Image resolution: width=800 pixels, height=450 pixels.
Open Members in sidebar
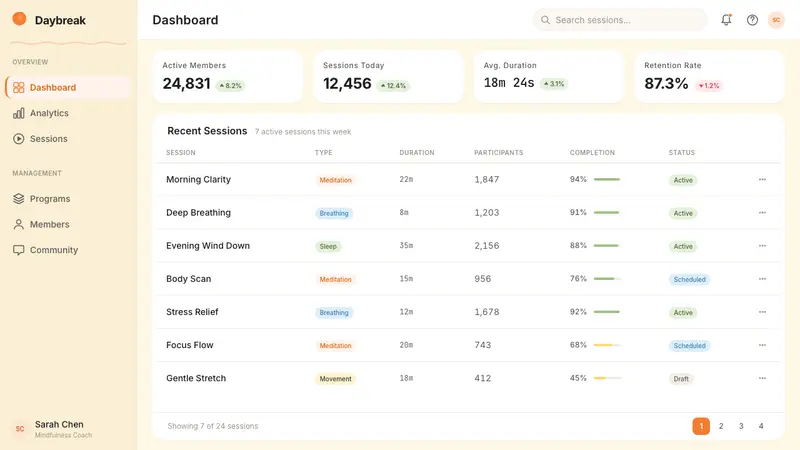[68, 224]
